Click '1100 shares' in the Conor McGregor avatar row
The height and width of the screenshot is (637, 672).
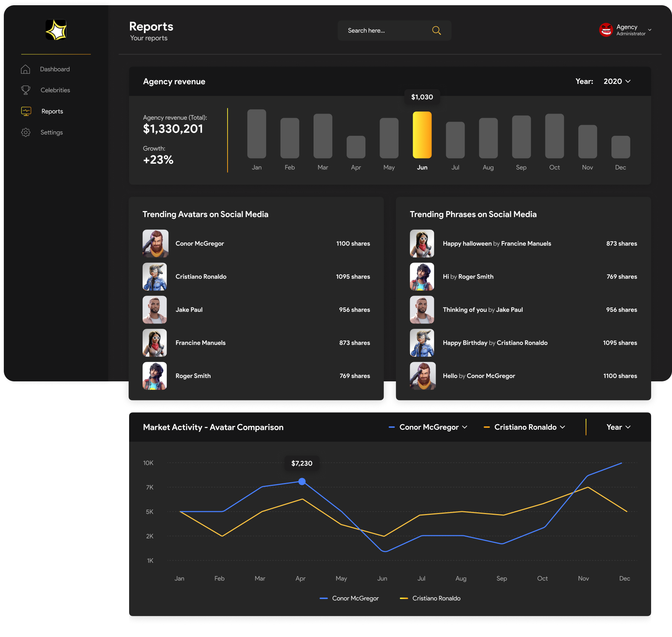pos(353,243)
